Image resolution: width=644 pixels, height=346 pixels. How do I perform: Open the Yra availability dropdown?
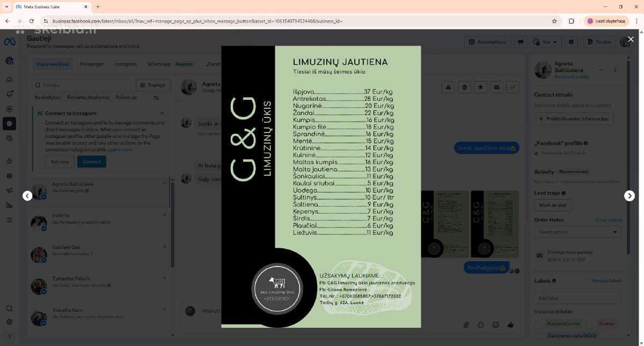coord(545,42)
